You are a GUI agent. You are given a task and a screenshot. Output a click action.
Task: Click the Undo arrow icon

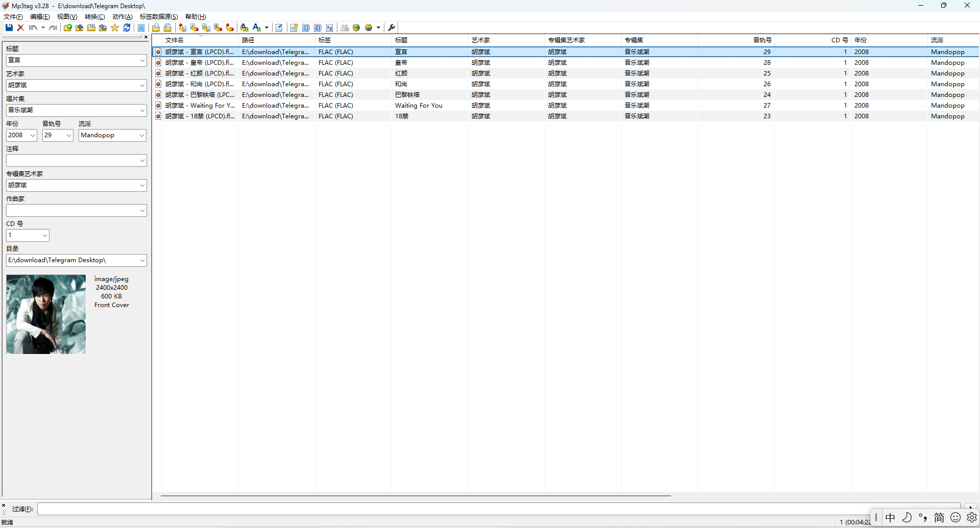click(x=33, y=28)
